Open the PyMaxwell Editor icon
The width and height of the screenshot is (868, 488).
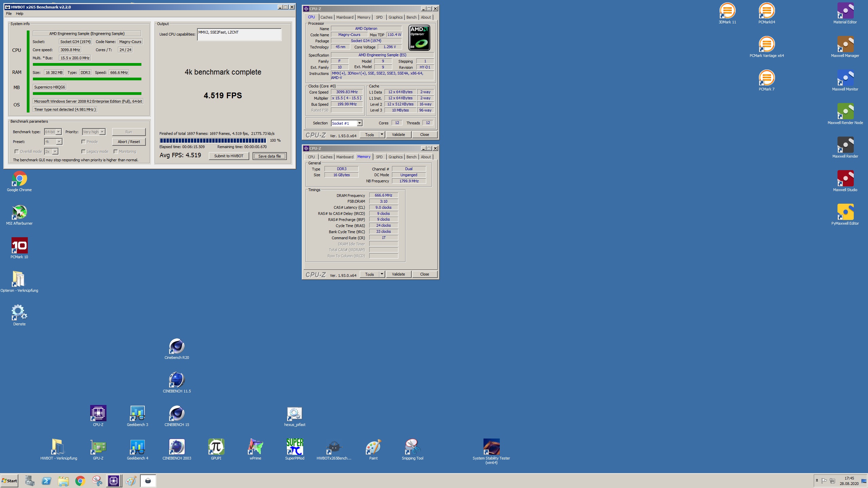coord(845,215)
